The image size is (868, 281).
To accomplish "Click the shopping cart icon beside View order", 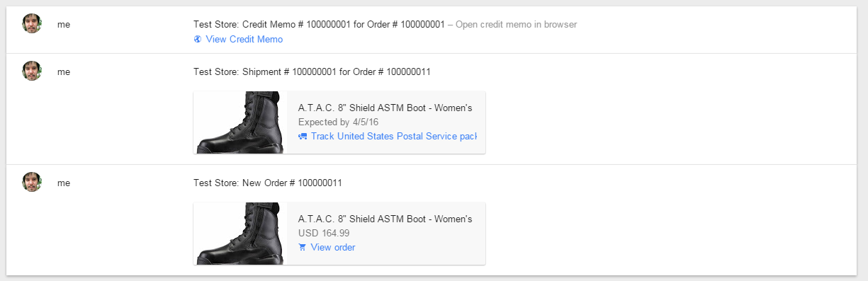I will click(x=303, y=247).
